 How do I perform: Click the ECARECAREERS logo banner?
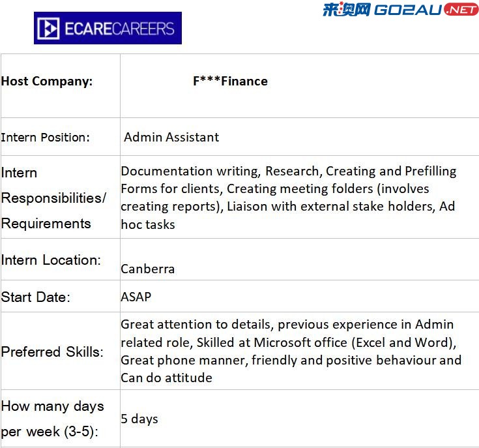[x=108, y=28]
